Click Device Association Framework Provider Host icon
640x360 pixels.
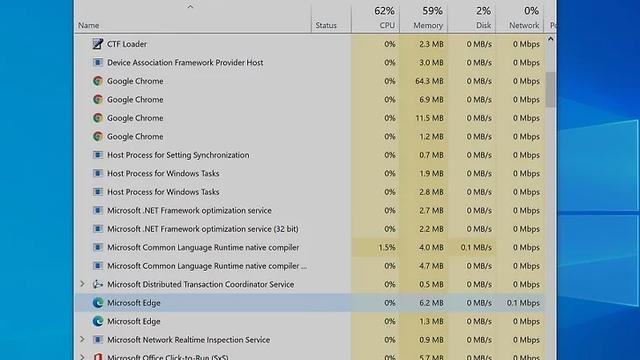click(98, 62)
